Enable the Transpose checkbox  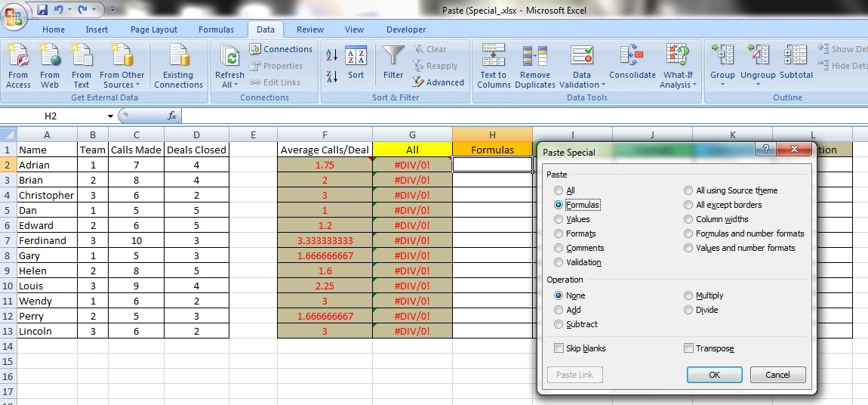click(688, 348)
